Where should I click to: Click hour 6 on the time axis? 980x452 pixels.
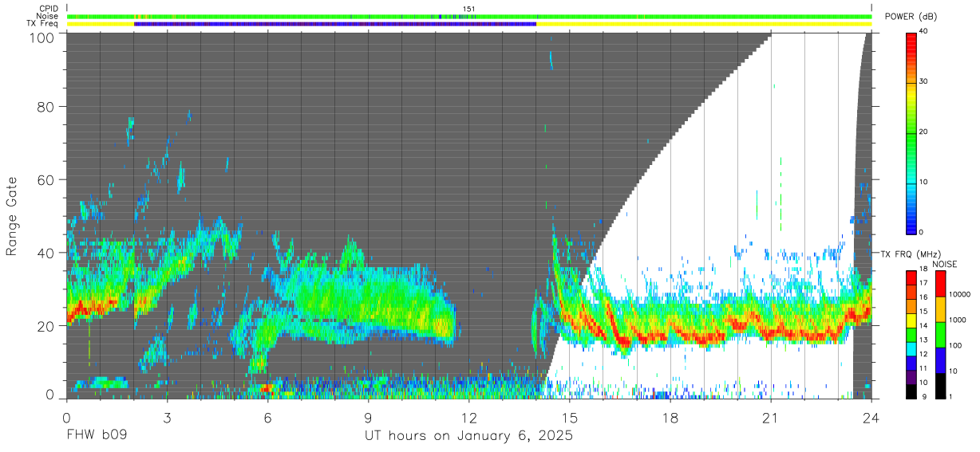click(x=267, y=418)
